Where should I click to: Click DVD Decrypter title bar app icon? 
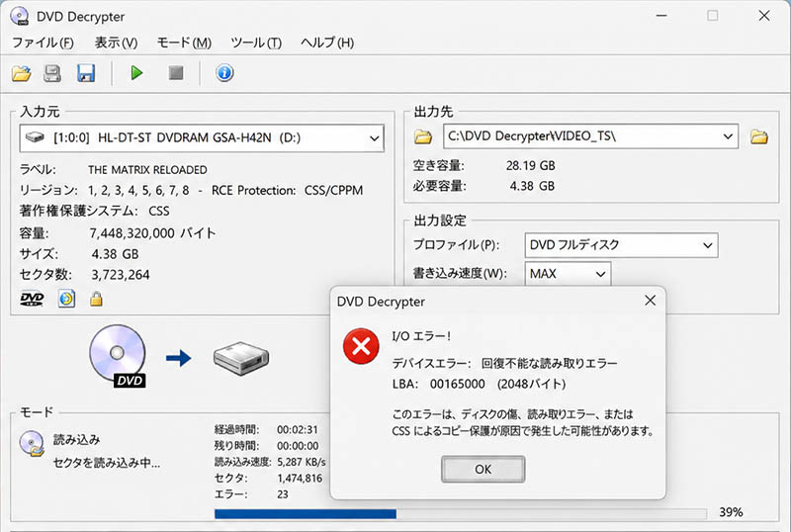[19, 16]
